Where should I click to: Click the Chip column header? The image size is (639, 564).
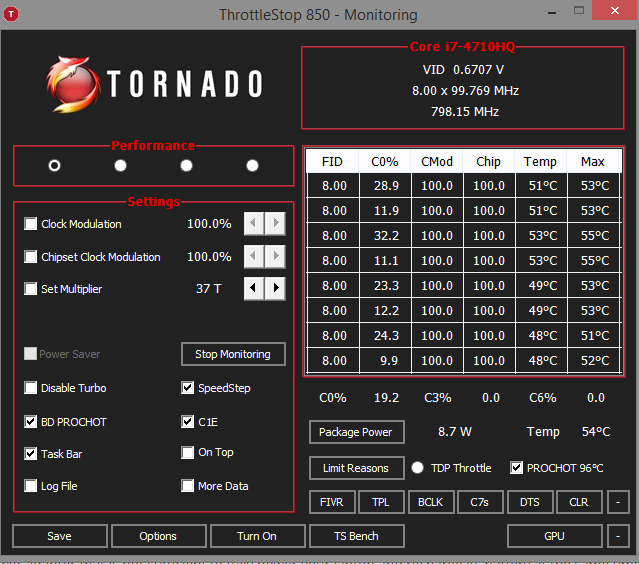click(488, 161)
